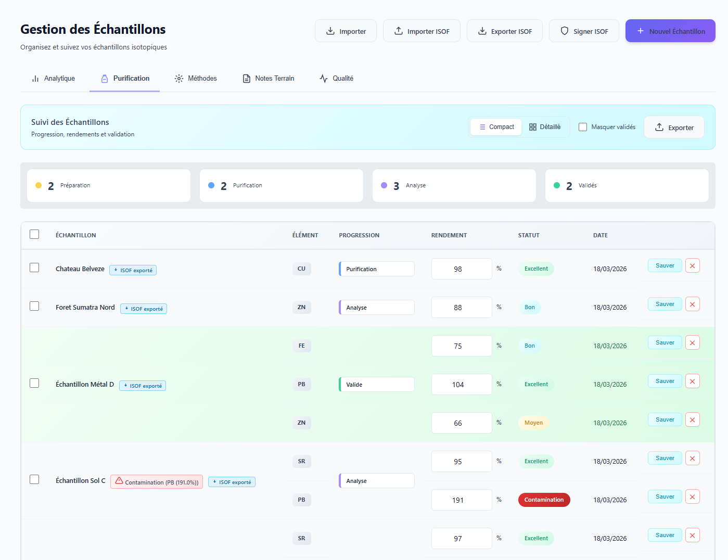728x560 pixels.
Task: Click the upload icon on Importer ISOF
Action: [399, 31]
